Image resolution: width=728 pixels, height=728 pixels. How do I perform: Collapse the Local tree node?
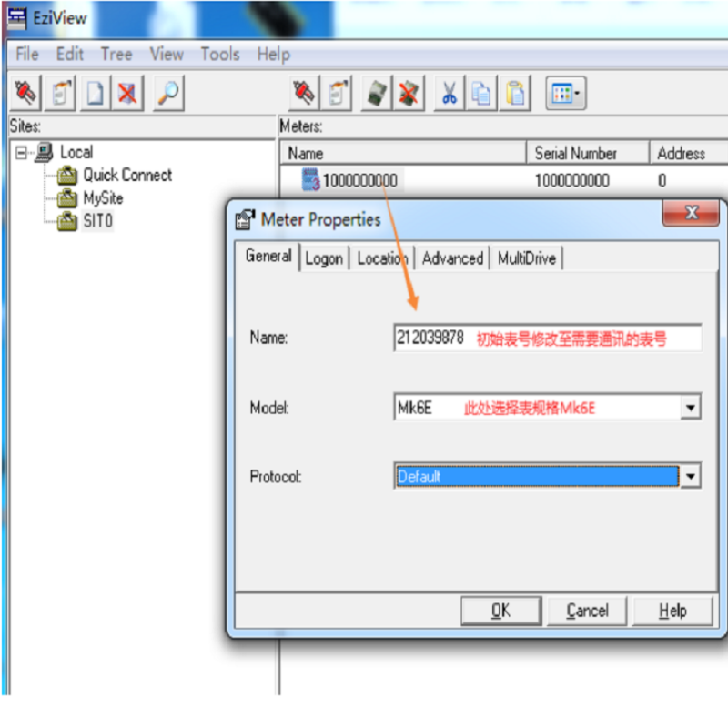click(21, 152)
